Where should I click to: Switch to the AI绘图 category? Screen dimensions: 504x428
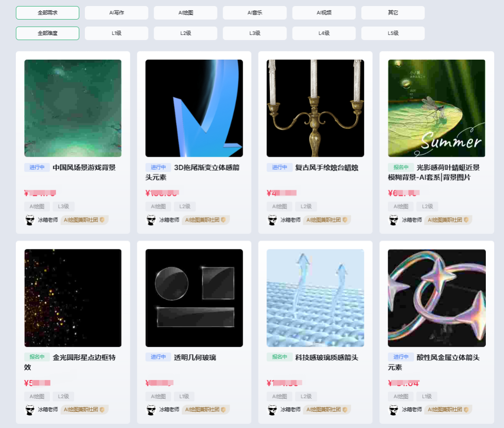click(x=186, y=13)
